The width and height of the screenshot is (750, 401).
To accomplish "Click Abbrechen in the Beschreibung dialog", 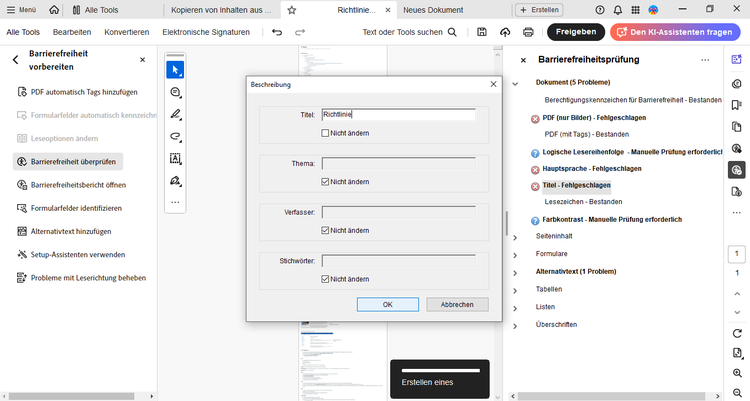I will [x=457, y=304].
